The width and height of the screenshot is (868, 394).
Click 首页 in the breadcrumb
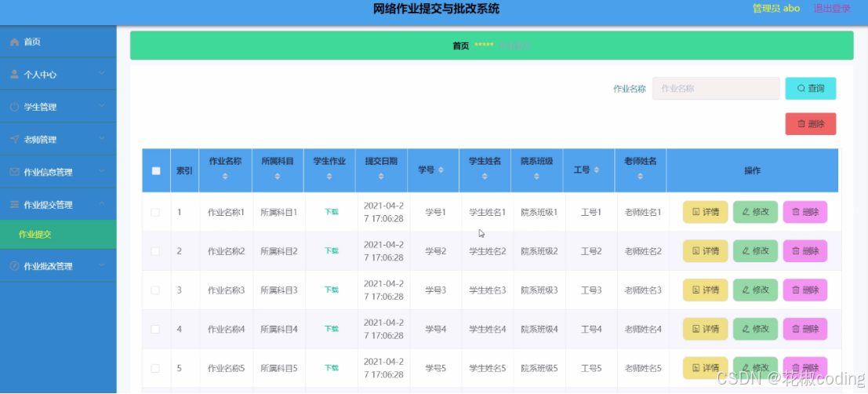coord(460,46)
